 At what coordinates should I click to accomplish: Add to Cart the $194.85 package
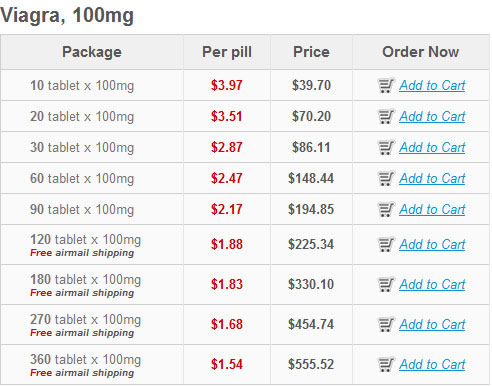point(432,209)
